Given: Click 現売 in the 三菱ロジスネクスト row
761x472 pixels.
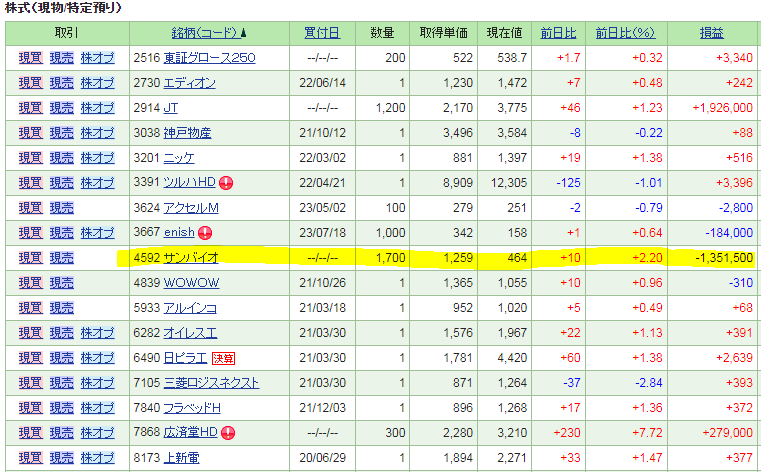Looking at the screenshot, I should [x=62, y=383].
